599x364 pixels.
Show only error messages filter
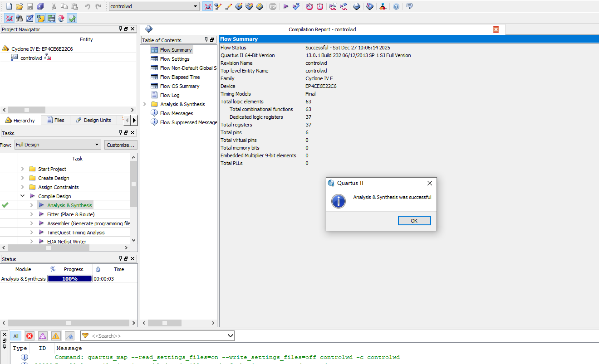(29, 336)
